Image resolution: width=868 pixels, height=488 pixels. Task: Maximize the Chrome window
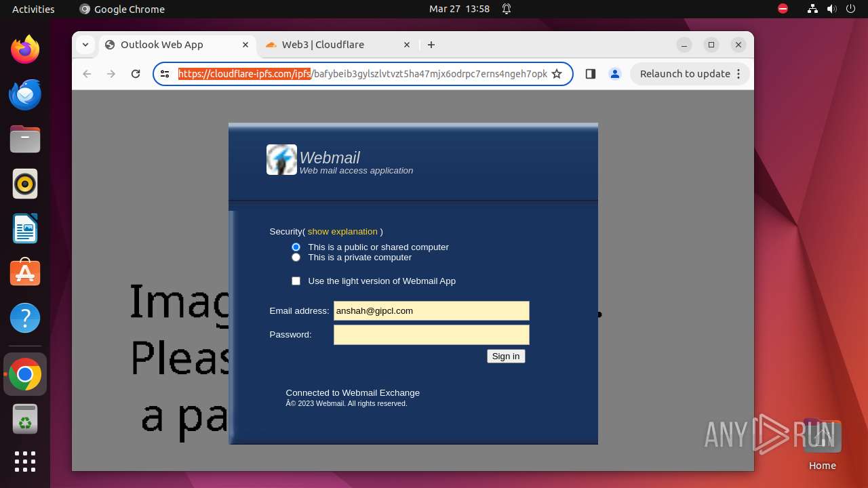pos(711,45)
